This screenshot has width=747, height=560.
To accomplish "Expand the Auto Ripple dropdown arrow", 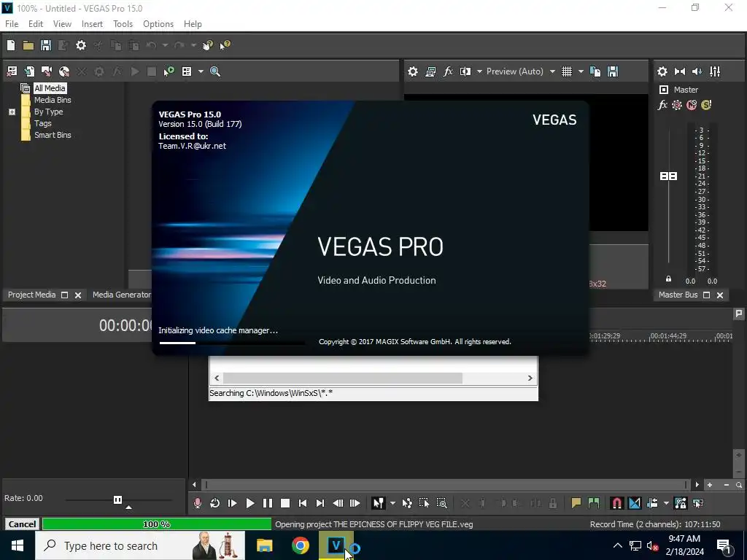I will pos(666,503).
